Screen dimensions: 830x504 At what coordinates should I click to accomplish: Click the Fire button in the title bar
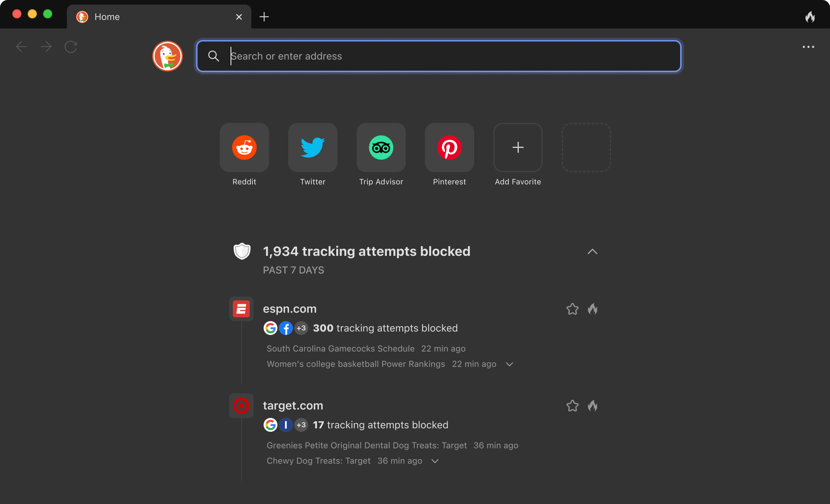(810, 17)
